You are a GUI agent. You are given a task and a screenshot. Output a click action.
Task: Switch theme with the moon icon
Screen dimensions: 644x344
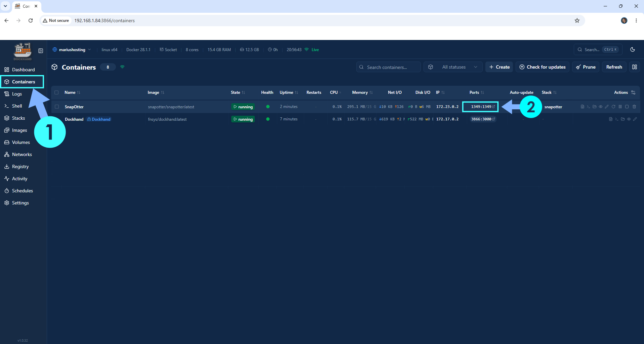pos(633,49)
